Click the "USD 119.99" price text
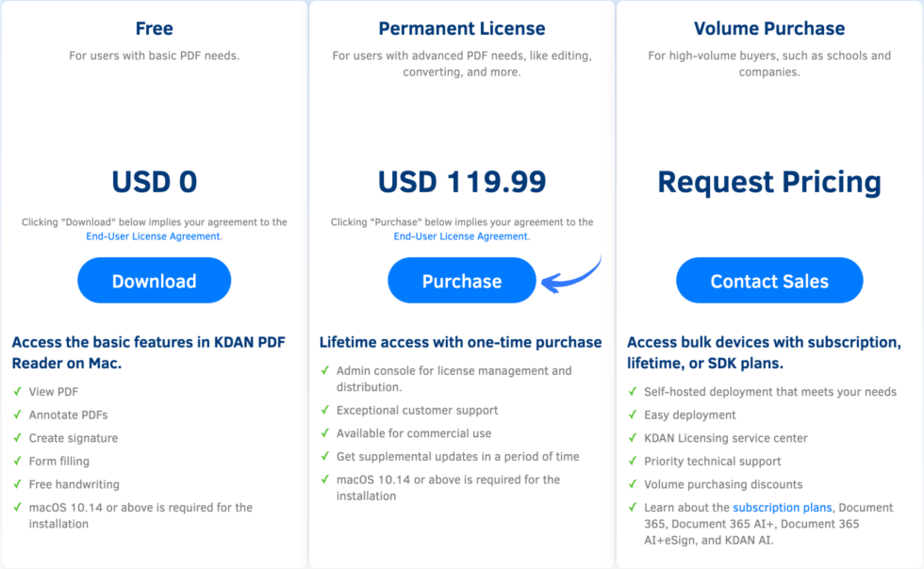 [461, 182]
